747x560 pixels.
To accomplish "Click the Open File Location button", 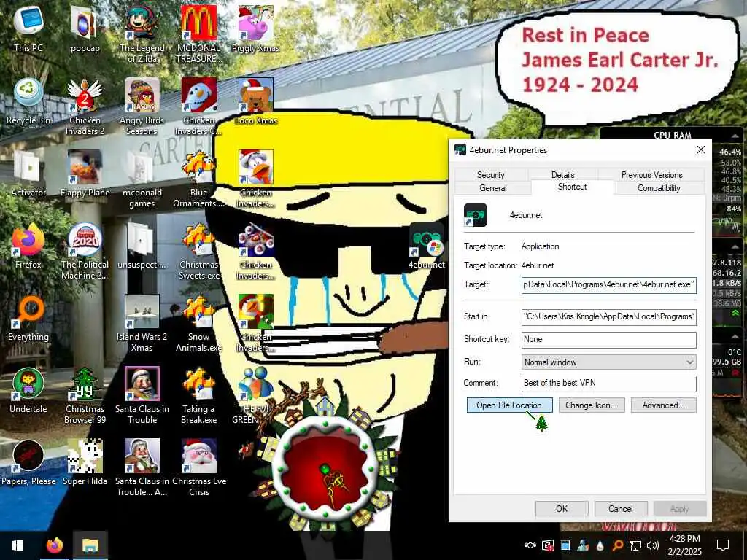I will tap(509, 405).
